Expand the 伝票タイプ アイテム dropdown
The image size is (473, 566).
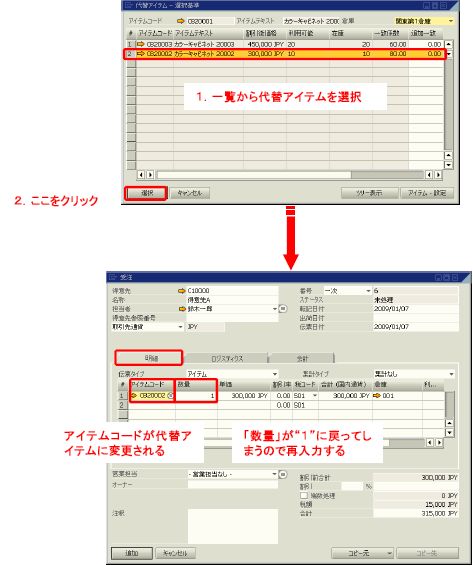click(x=275, y=374)
